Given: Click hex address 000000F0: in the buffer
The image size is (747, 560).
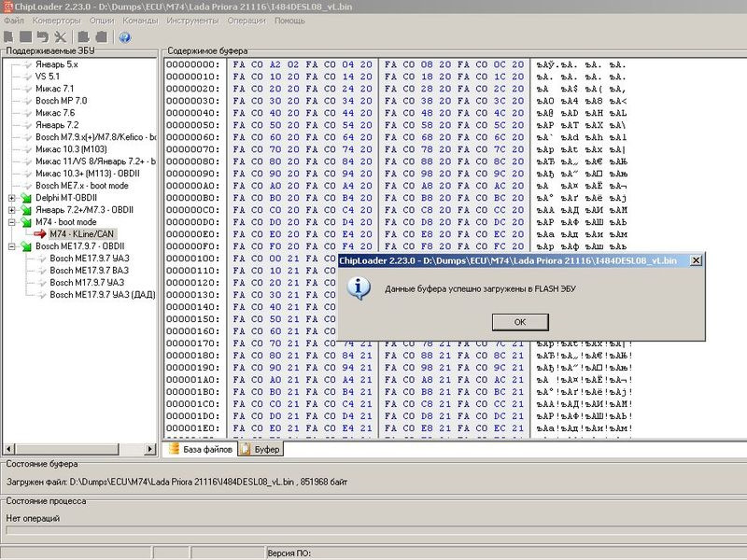Looking at the screenshot, I should pos(193,246).
